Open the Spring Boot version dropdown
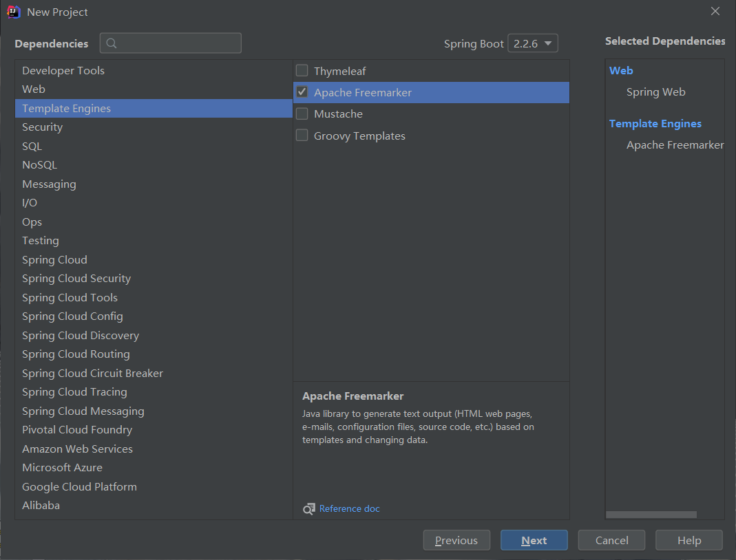 533,43
